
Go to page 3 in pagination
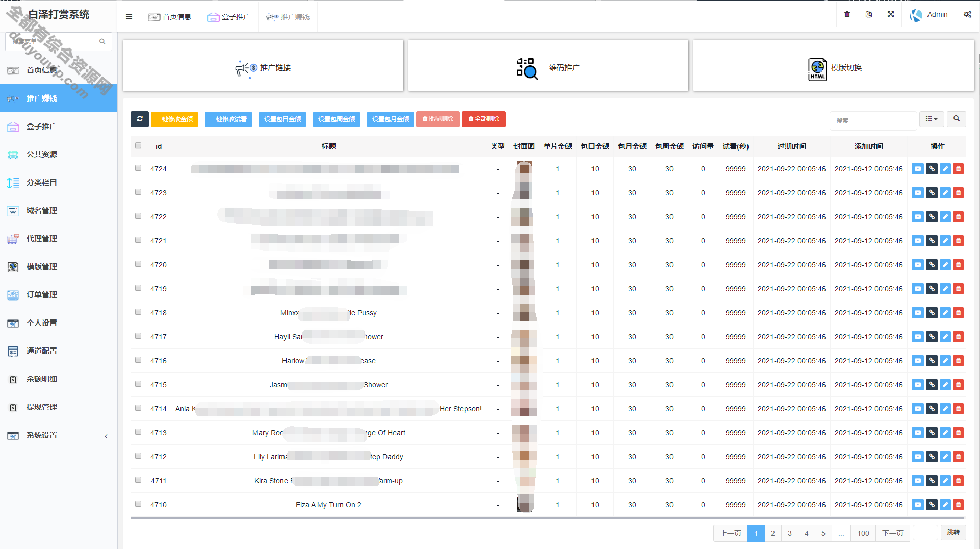point(789,533)
